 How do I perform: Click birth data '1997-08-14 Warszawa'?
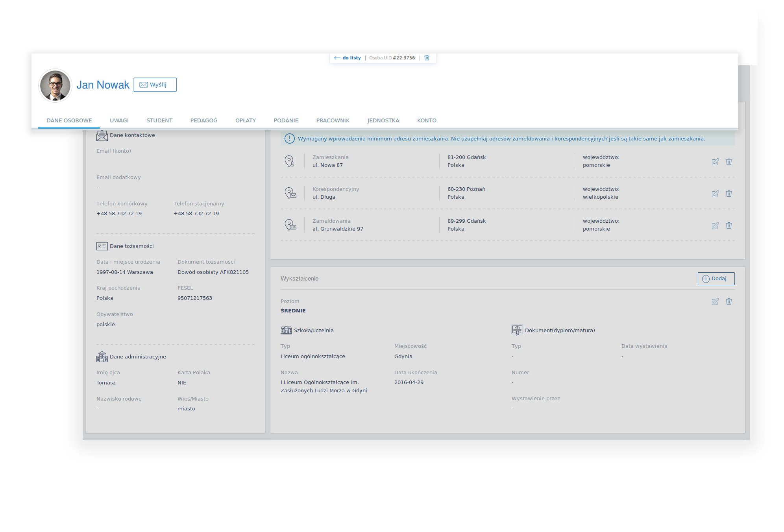(x=125, y=272)
